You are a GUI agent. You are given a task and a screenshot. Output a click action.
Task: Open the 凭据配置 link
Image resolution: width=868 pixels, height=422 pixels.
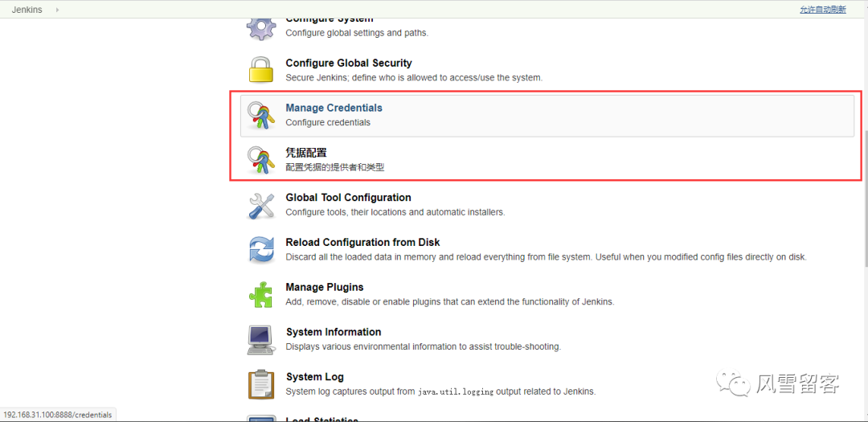coord(306,153)
